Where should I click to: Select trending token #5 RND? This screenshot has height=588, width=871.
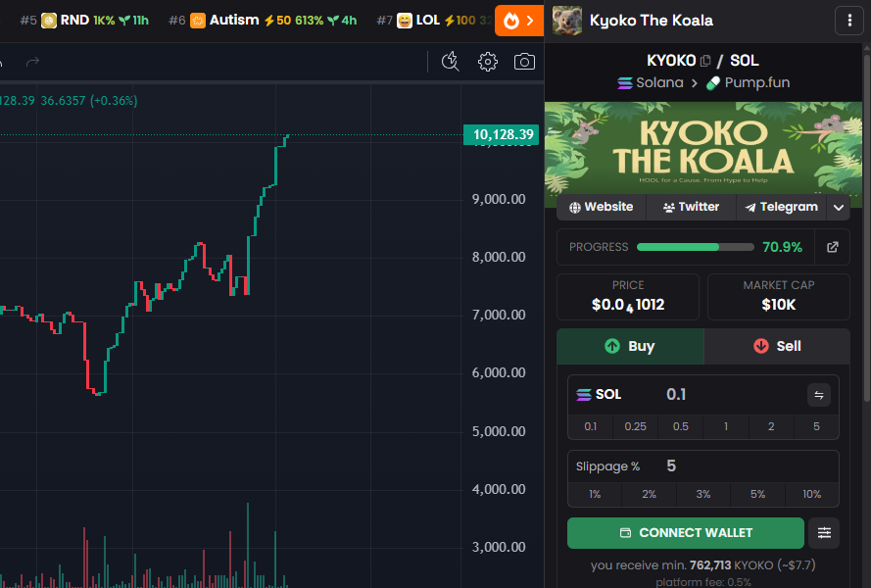point(84,21)
